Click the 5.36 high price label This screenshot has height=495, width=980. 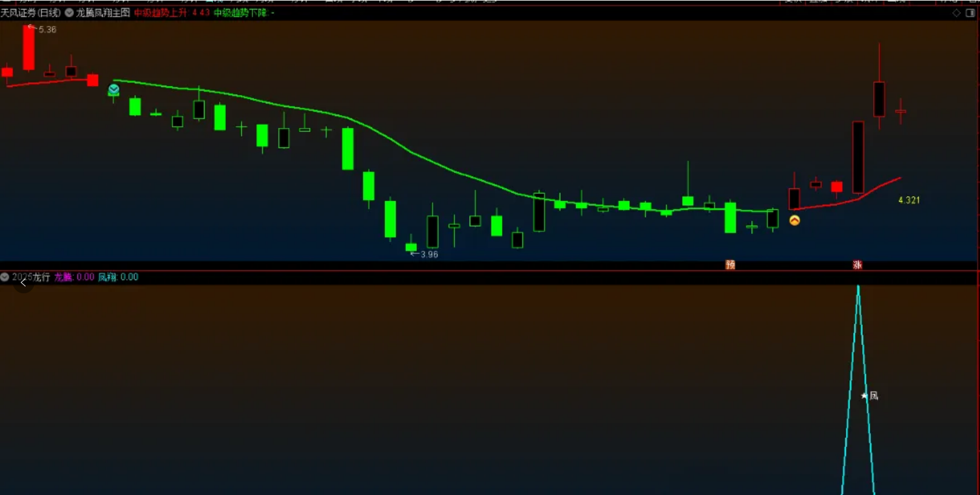pos(47,29)
